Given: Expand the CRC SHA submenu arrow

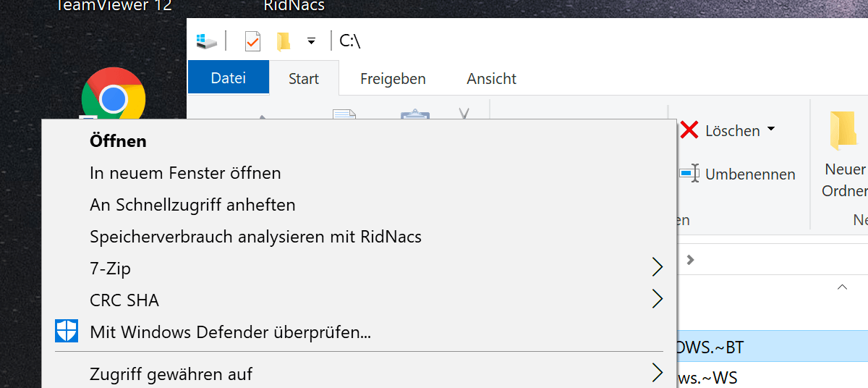Looking at the screenshot, I should coord(657,299).
